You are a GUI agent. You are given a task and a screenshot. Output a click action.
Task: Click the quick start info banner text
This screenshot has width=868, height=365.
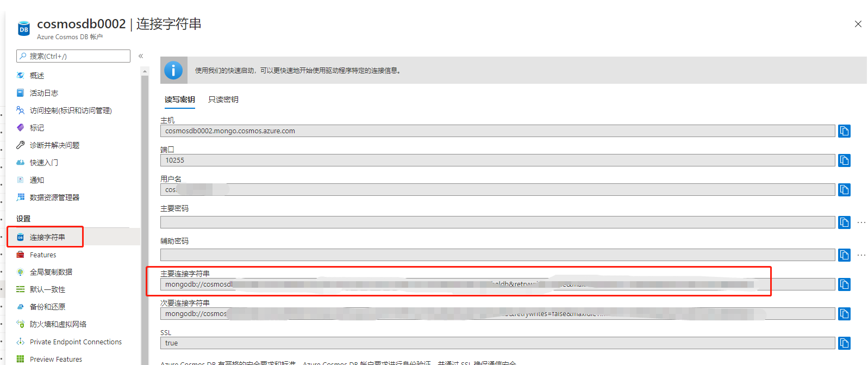298,71
